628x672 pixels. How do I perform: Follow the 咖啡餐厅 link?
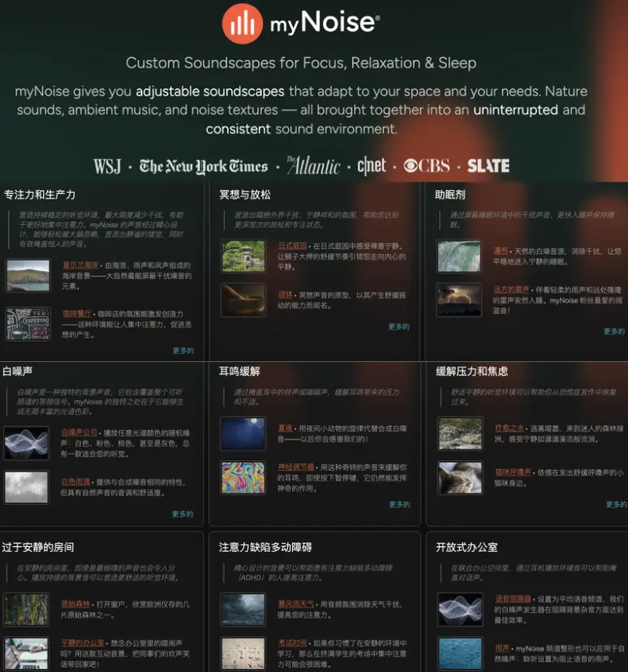click(x=77, y=314)
